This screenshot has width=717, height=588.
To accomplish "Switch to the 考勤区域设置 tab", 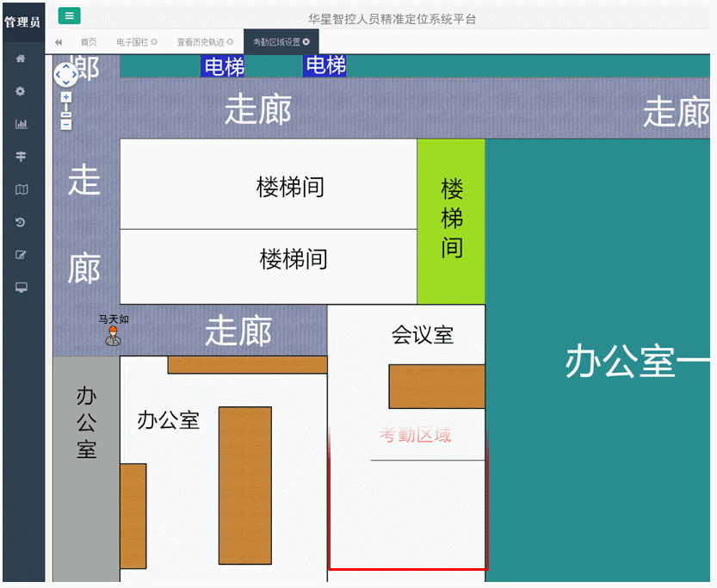I will click(x=276, y=40).
